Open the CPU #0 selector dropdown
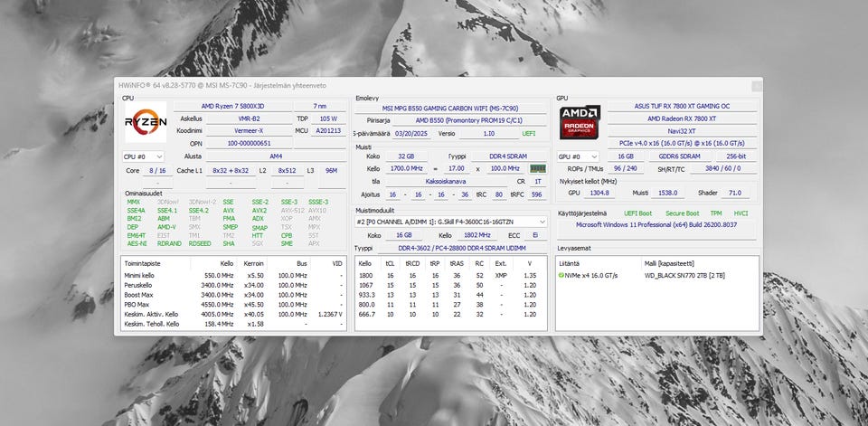This screenshot has width=868, height=426. pyautogui.click(x=141, y=156)
